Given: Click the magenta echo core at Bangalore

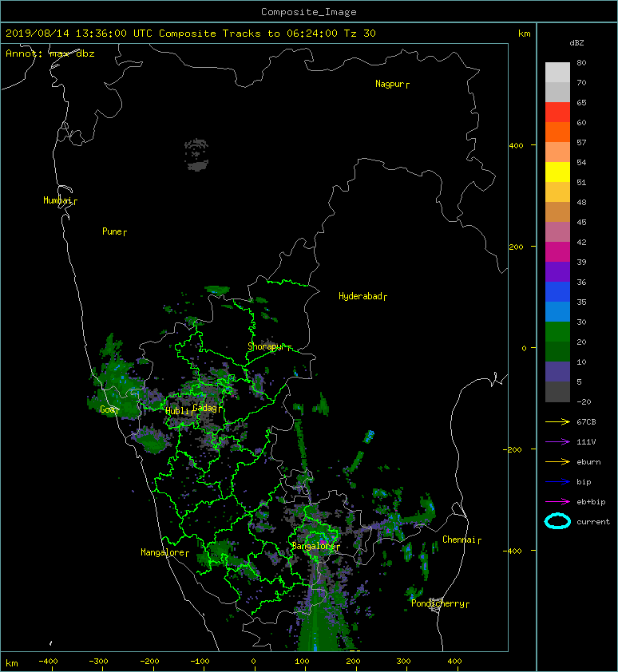Looking at the screenshot, I should click(323, 542).
